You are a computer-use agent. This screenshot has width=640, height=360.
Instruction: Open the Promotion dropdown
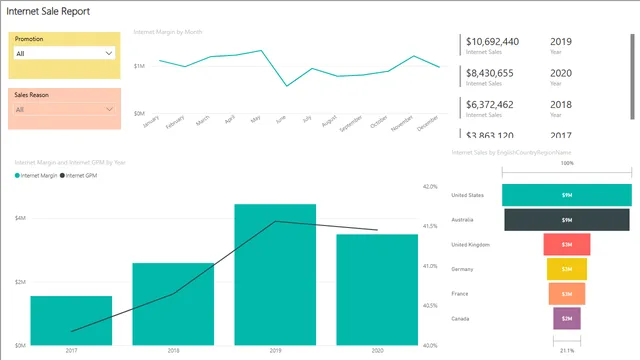pyautogui.click(x=64, y=53)
